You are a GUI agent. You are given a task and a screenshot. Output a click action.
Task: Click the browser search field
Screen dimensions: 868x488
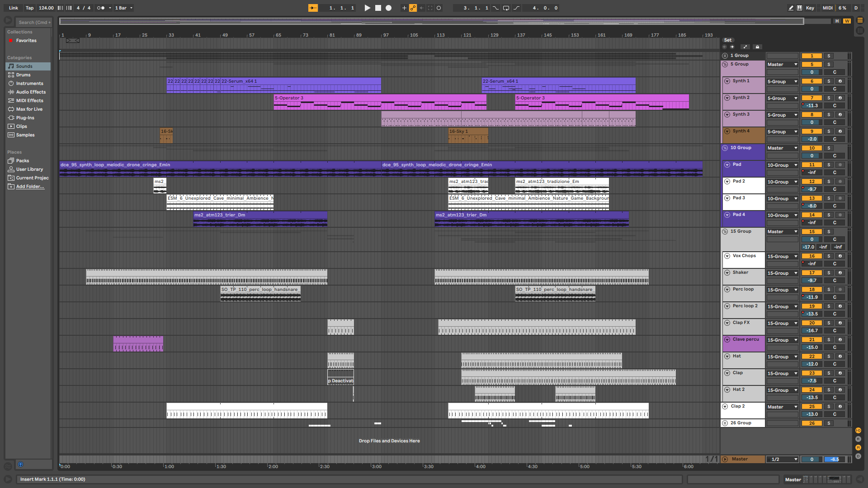pyautogui.click(x=34, y=22)
